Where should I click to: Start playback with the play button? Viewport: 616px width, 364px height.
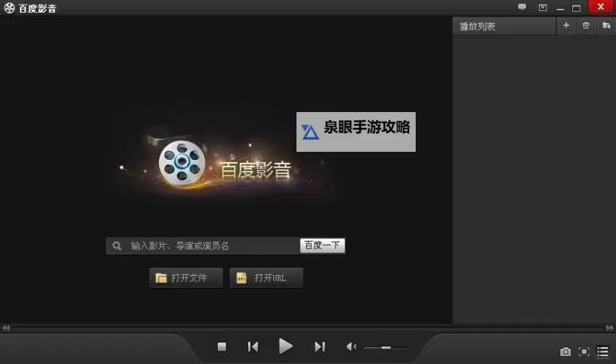click(x=285, y=347)
